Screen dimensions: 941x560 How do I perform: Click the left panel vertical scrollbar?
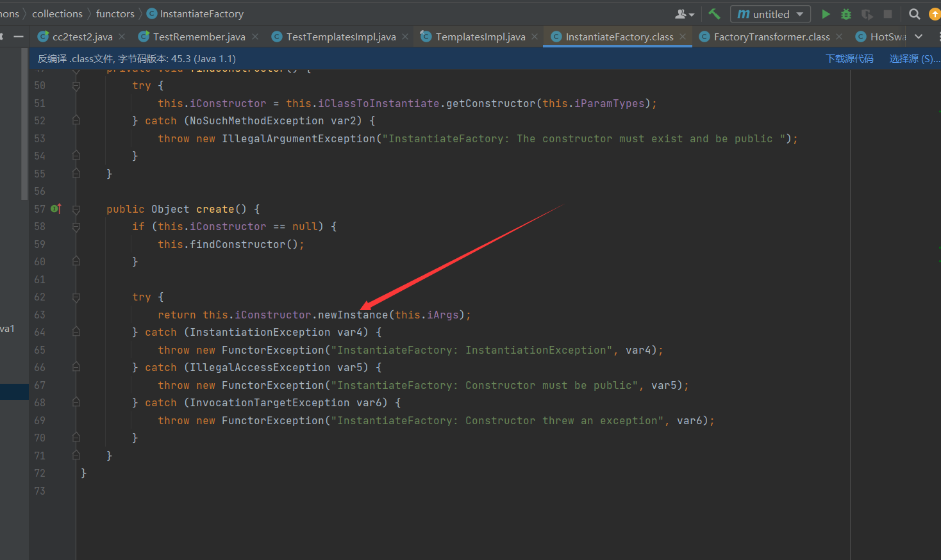[x=24, y=125]
